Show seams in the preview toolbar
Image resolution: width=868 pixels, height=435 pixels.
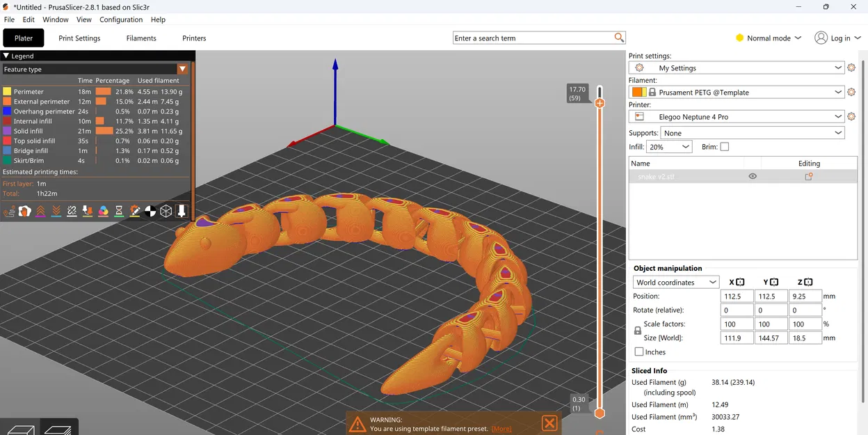[72, 211]
